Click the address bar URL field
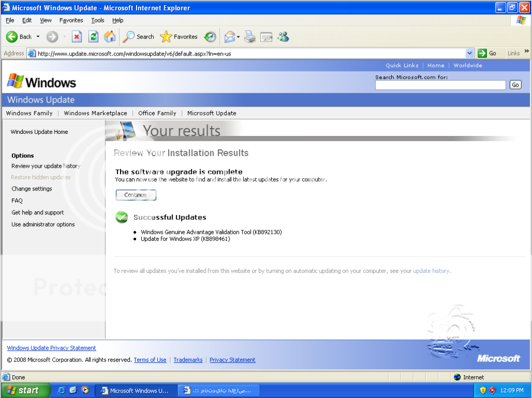Image resolution: width=532 pixels, height=398 pixels. click(251, 53)
